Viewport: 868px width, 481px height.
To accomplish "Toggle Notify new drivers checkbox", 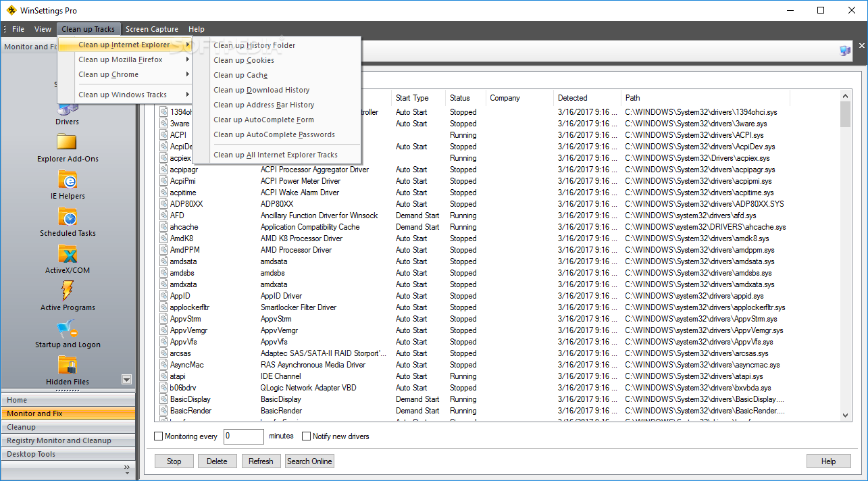I will [x=306, y=436].
